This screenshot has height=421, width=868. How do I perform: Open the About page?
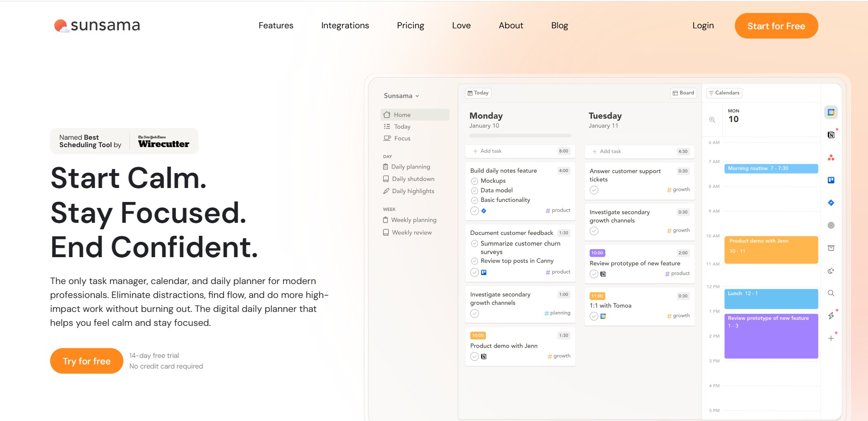tap(511, 26)
